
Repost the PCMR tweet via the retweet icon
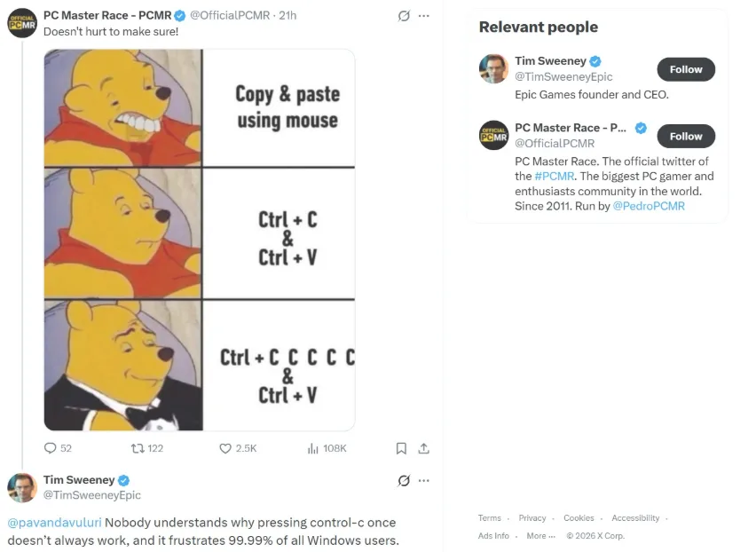point(138,448)
